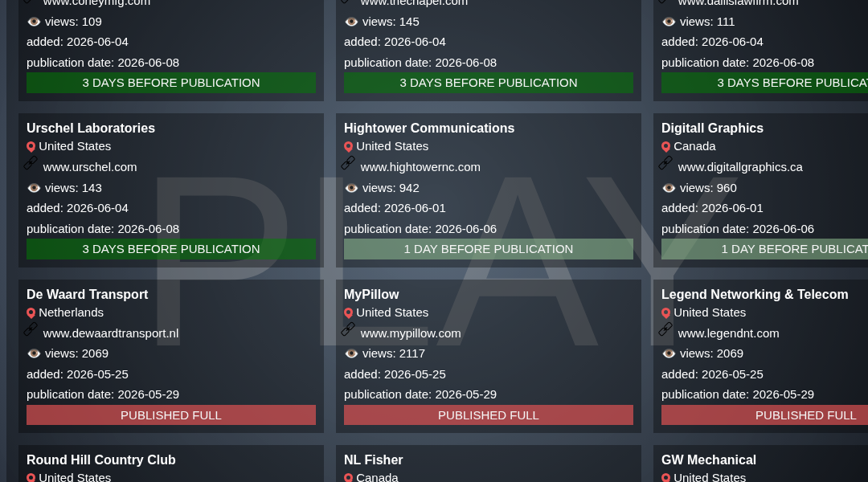This screenshot has height=482, width=868.
Task: Click the location pin for De Waard Transport
Action: point(31,313)
